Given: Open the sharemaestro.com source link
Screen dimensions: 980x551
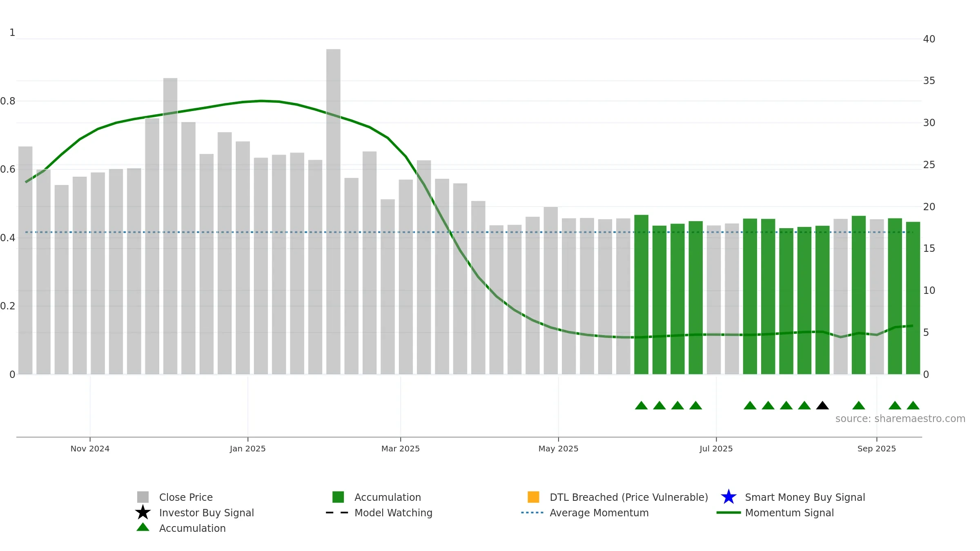Looking at the screenshot, I should pyautogui.click(x=900, y=419).
